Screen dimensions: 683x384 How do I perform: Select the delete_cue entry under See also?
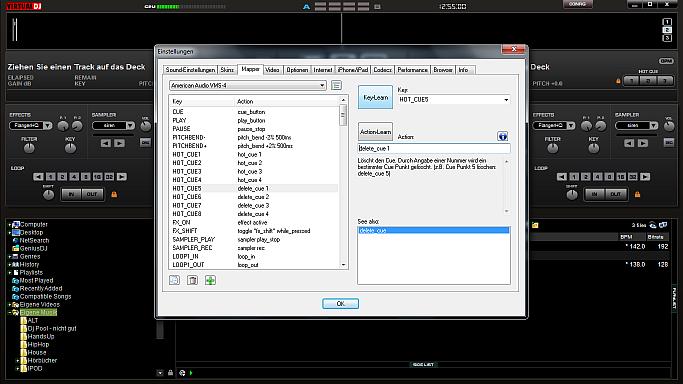[x=434, y=230]
